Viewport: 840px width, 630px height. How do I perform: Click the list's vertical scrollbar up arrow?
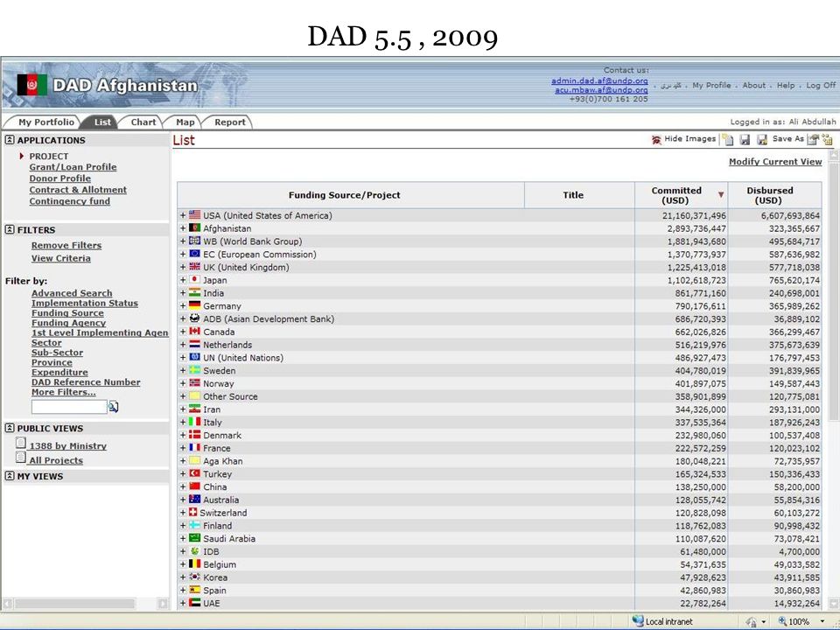coord(833,156)
